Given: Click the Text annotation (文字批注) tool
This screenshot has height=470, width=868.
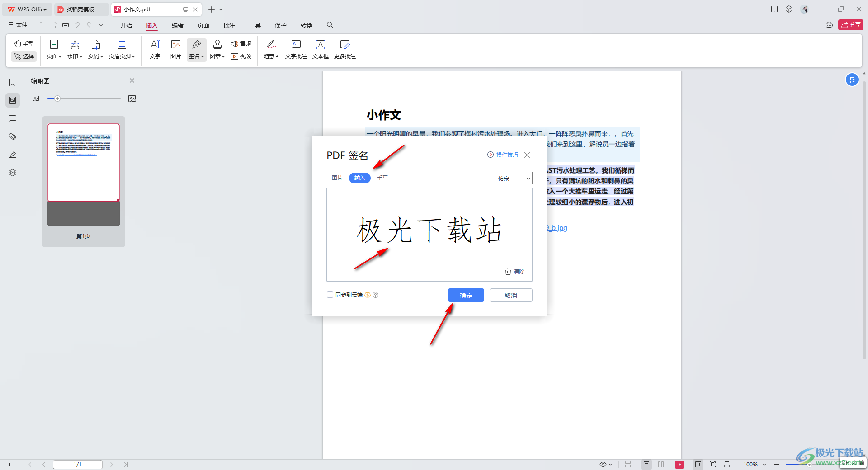Looking at the screenshot, I should [296, 50].
